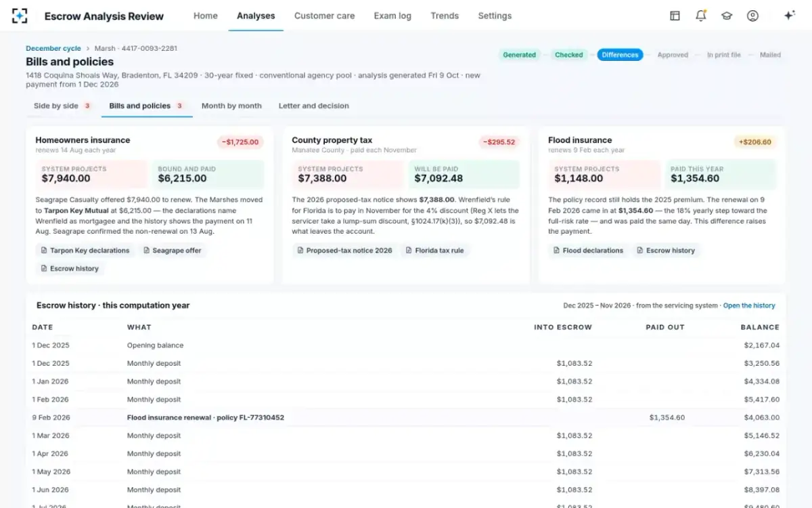Click the Opening balance row
Viewport: 812px width, 508px height.
click(x=406, y=345)
